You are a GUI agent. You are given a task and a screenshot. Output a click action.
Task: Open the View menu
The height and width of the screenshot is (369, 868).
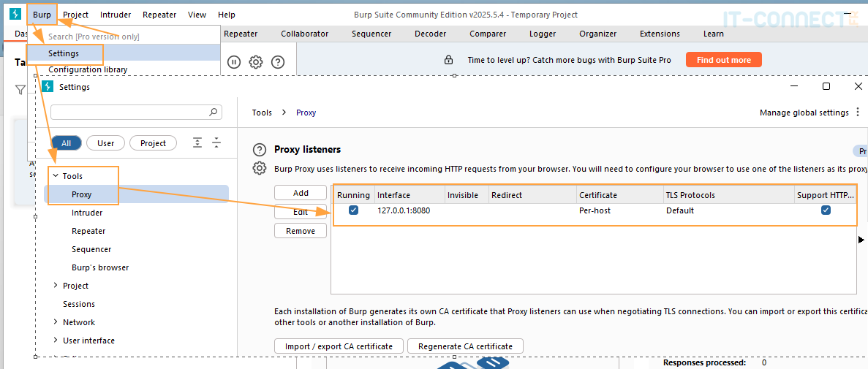(x=197, y=15)
